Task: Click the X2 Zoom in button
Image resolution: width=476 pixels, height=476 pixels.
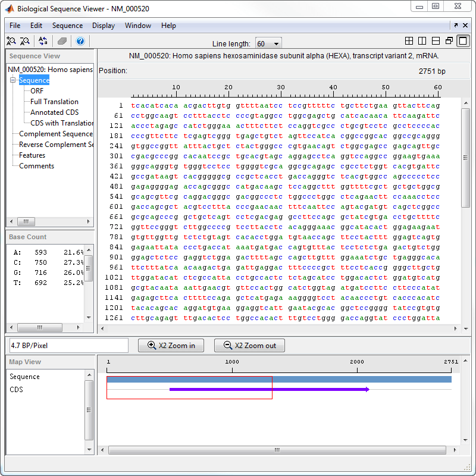Action: [x=171, y=346]
